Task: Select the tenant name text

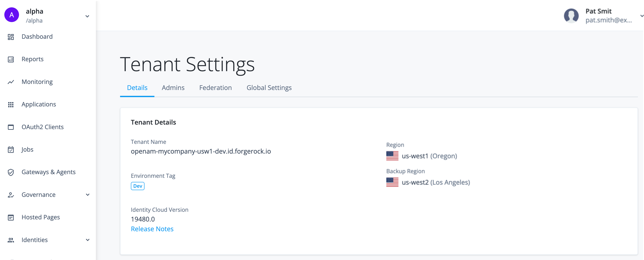Action: [x=201, y=151]
